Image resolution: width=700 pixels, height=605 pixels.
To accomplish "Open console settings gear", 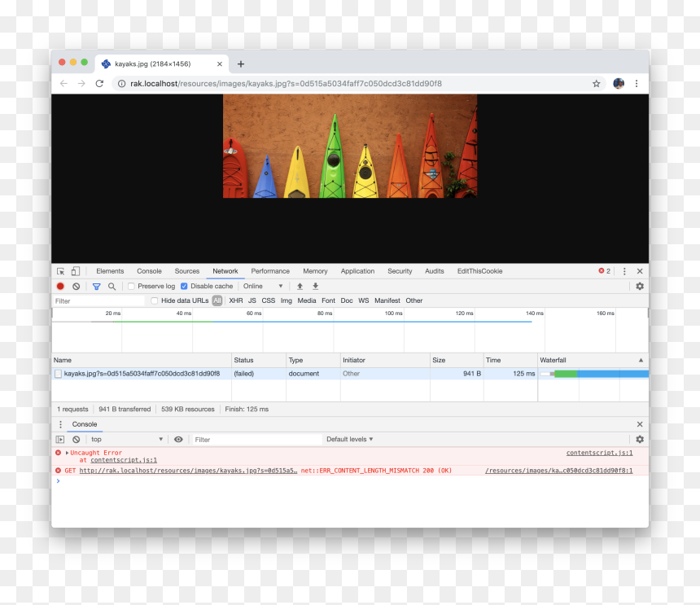I will pos(640,440).
